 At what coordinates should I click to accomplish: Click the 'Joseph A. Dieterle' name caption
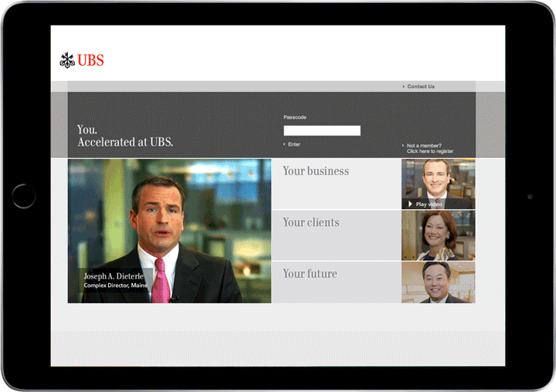[114, 276]
